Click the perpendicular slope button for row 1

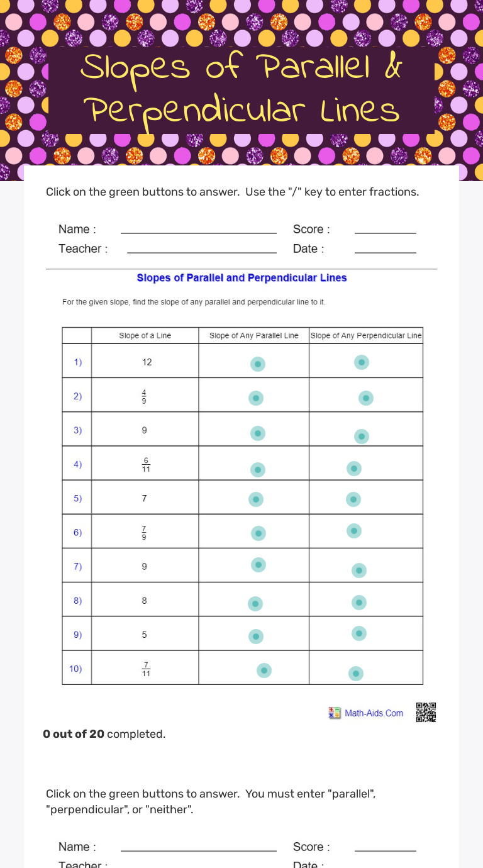(361, 362)
